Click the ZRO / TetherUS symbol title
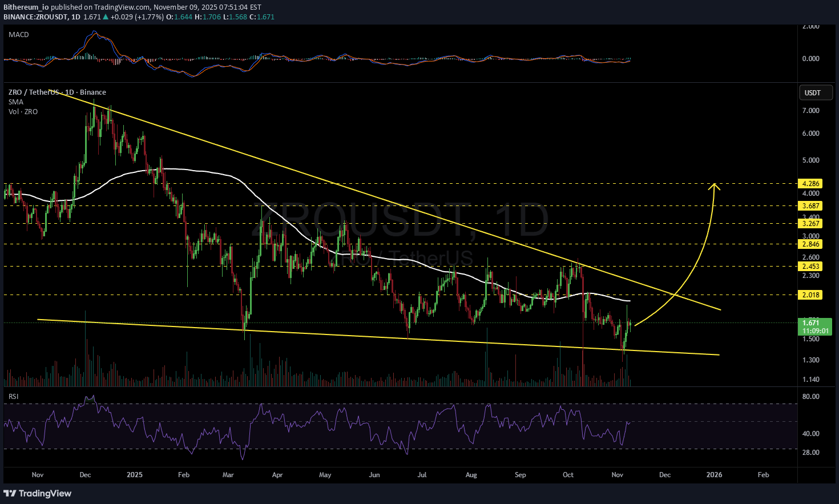This screenshot has width=839, height=504. coord(57,92)
